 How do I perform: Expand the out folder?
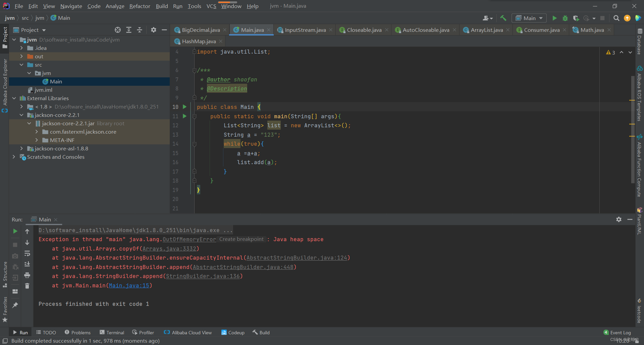click(21, 56)
